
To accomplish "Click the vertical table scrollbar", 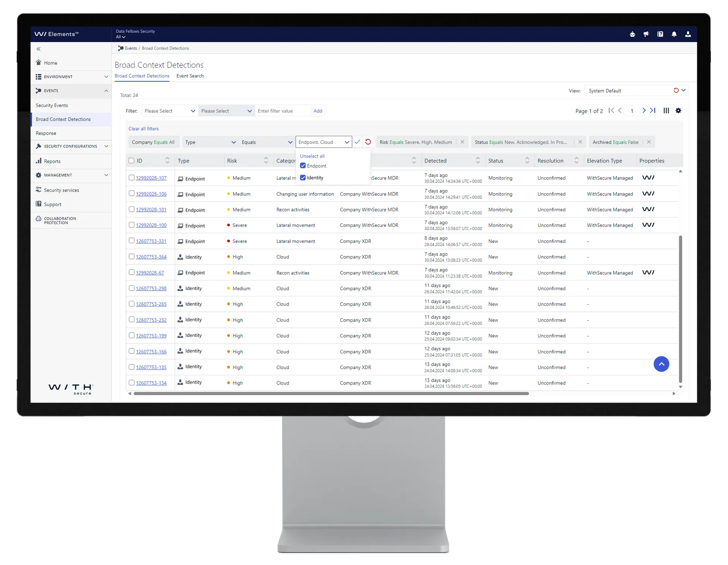I will pos(680,309).
